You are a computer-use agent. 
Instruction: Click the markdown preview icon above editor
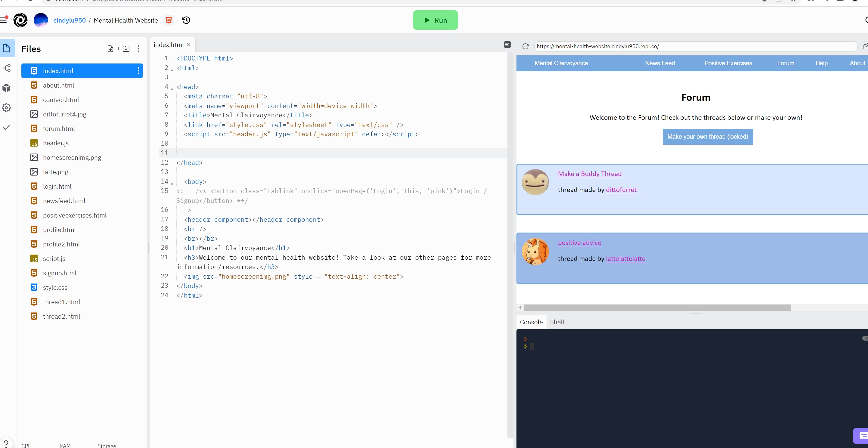click(x=507, y=45)
